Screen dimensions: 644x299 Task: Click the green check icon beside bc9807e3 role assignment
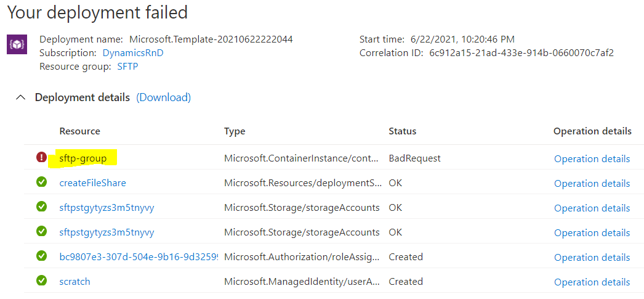(41, 256)
